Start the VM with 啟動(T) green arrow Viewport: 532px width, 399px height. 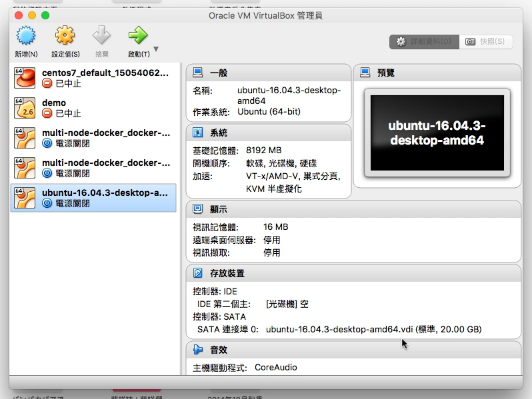(x=138, y=35)
